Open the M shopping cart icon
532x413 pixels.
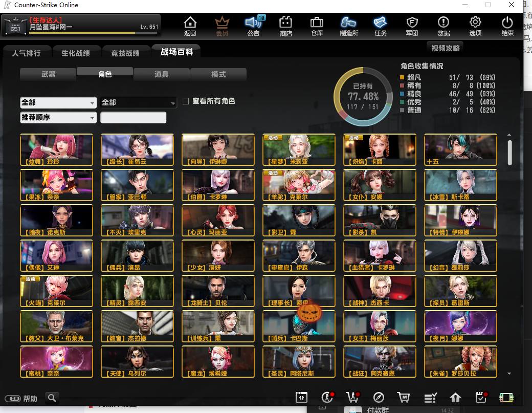[404, 397]
